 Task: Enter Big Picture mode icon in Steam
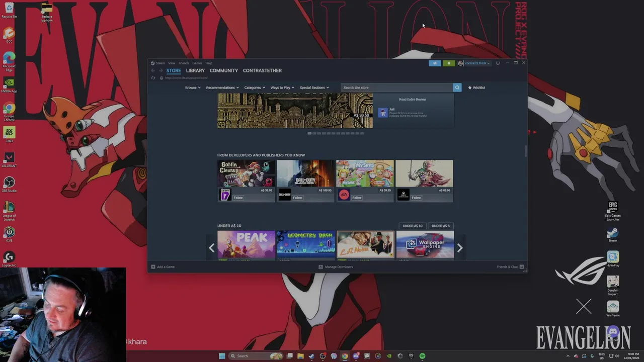coord(498,63)
